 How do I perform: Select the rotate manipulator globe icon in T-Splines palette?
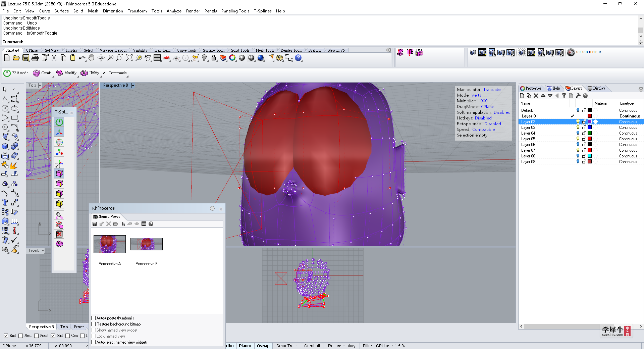tap(59, 142)
